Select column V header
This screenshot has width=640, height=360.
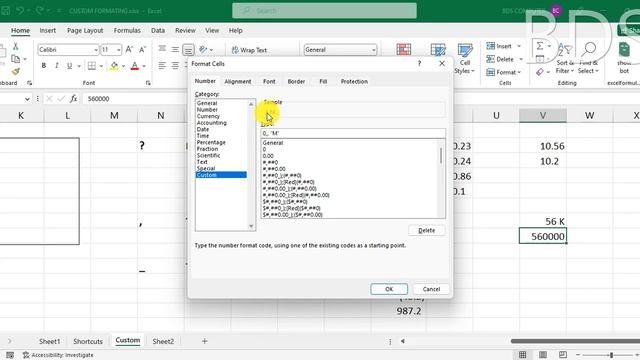point(542,116)
